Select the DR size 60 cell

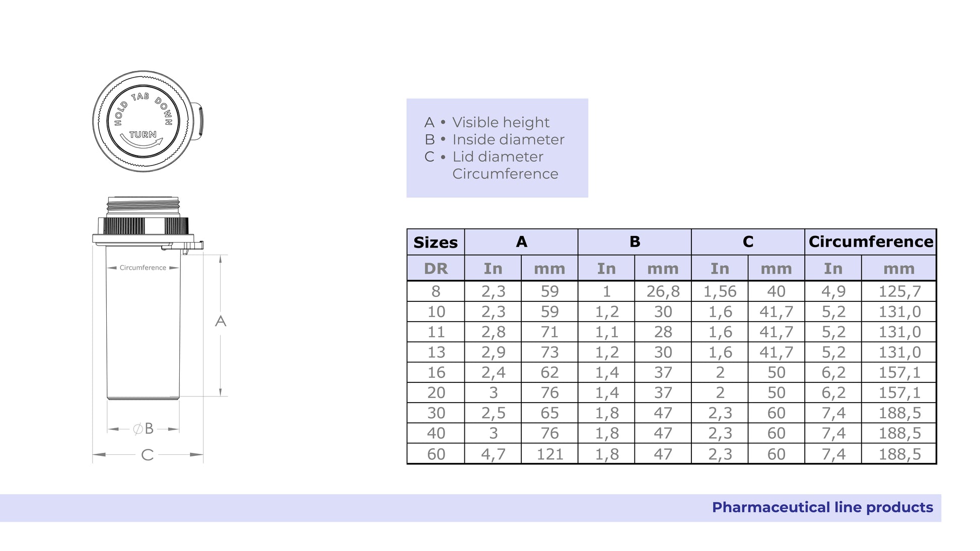point(436,454)
